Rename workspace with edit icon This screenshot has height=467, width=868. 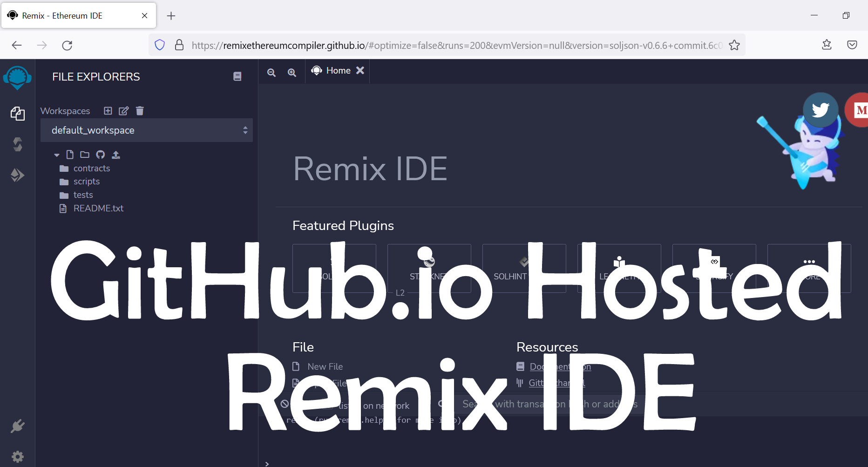click(x=124, y=111)
